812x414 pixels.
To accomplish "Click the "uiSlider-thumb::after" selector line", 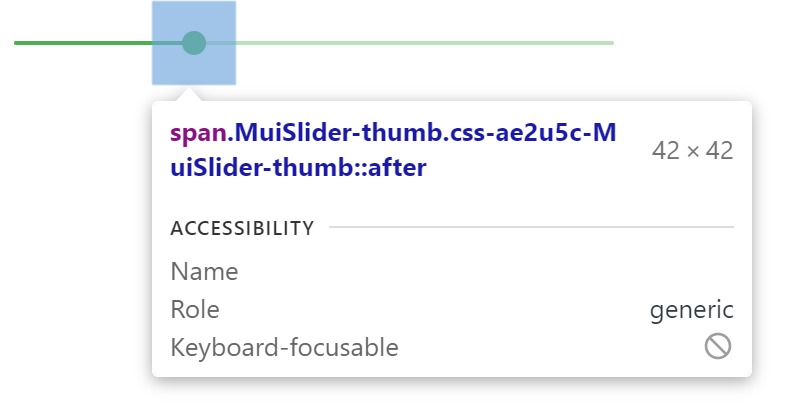I will coord(298,168).
